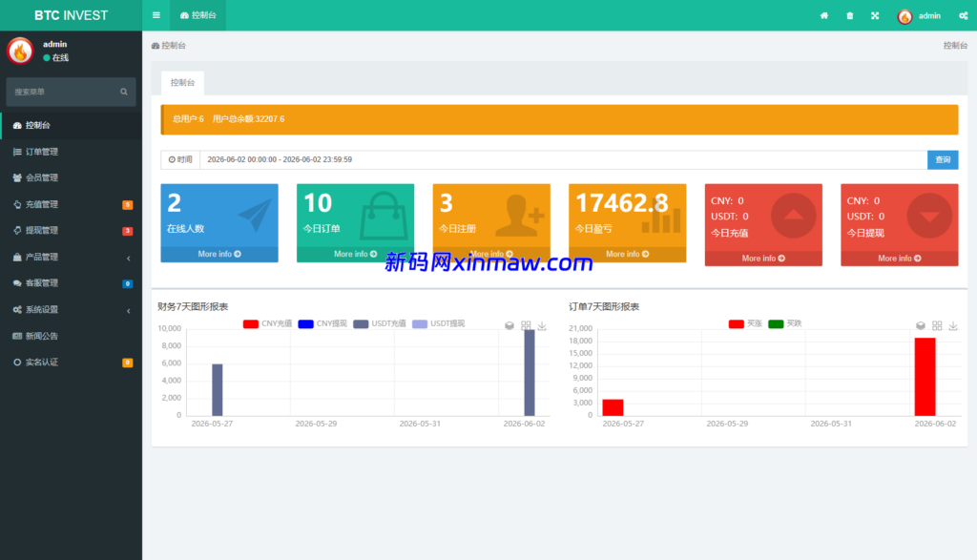Click the date range input field
This screenshot has width=977, height=560.
(x=563, y=159)
